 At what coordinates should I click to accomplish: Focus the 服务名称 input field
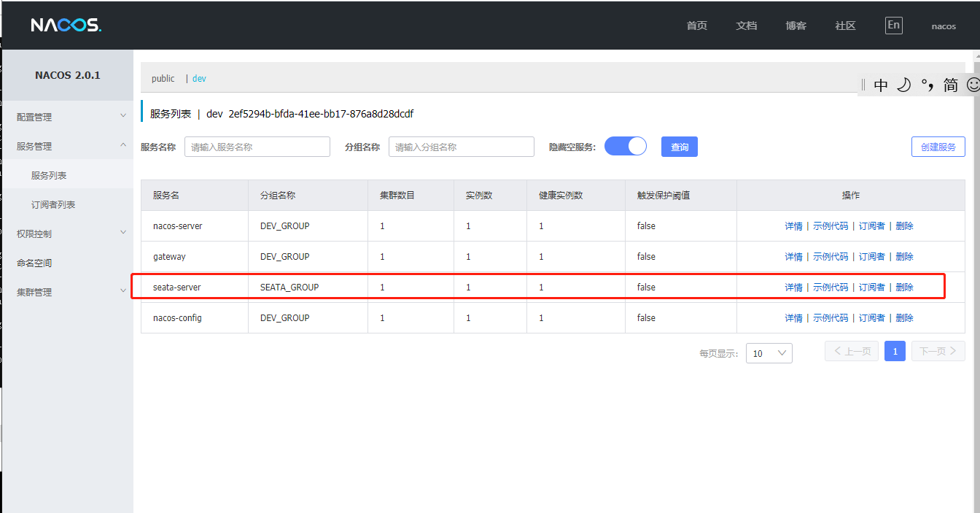tap(257, 147)
